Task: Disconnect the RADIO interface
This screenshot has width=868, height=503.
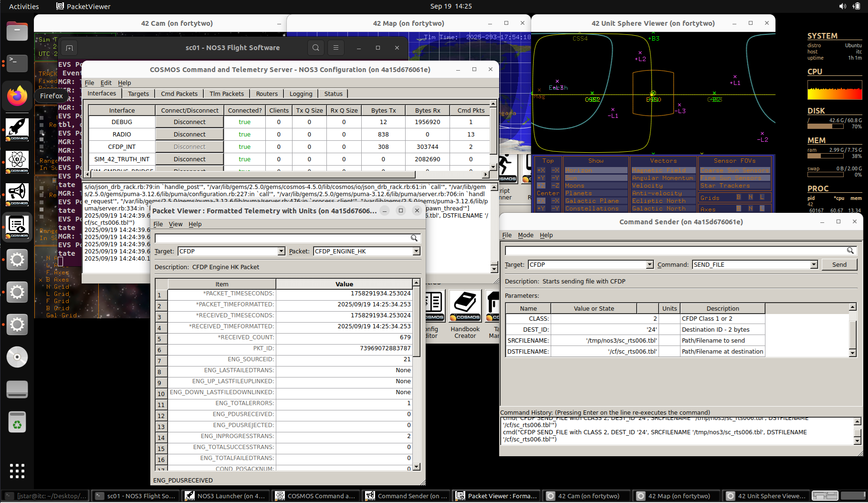Action: (x=189, y=134)
